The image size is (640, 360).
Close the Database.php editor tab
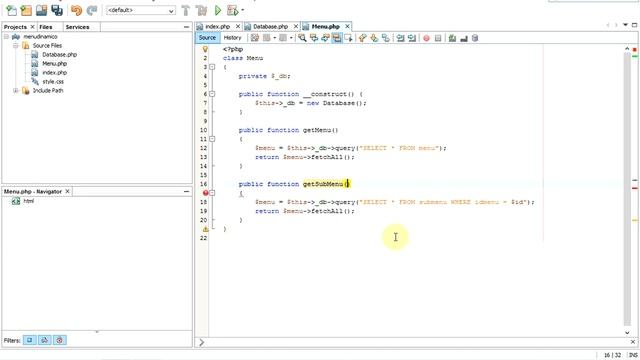(296, 27)
